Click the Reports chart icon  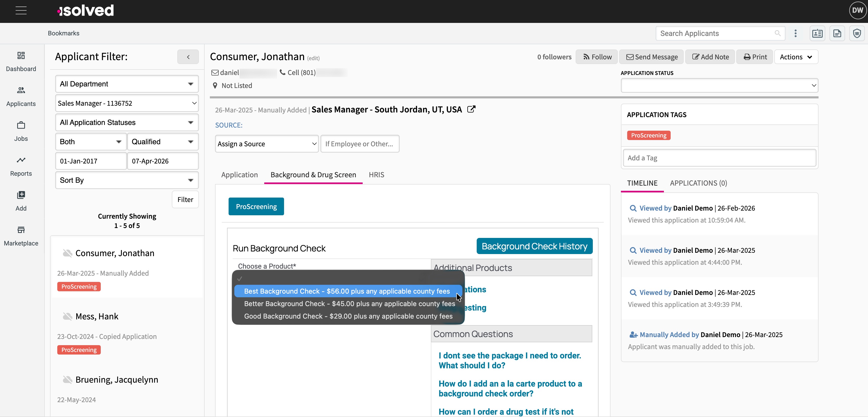point(21,160)
